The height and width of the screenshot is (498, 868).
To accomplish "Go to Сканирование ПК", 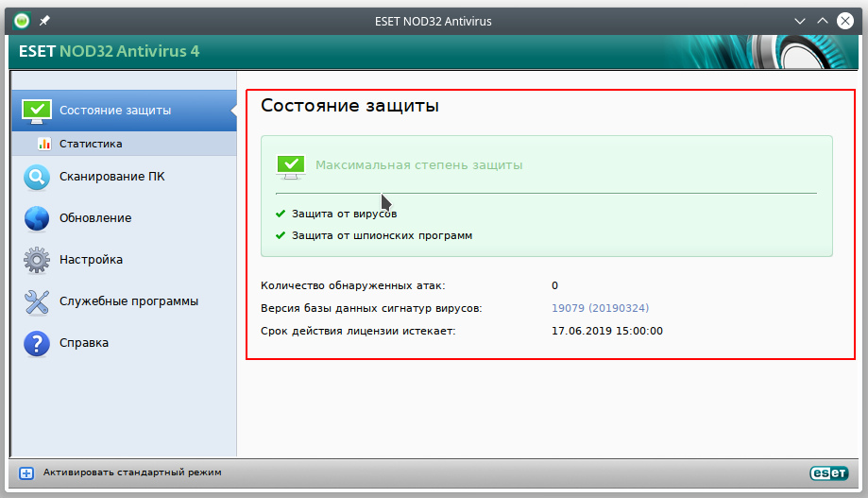I will [x=111, y=177].
